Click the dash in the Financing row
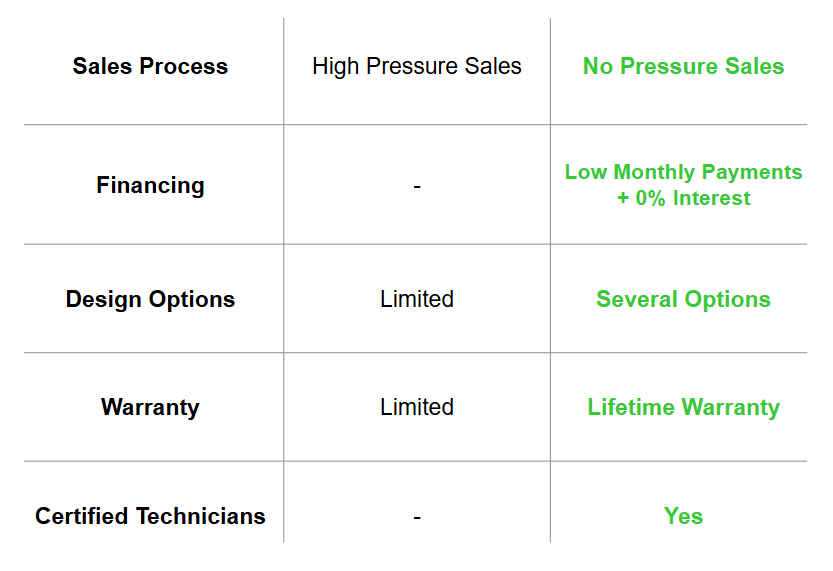The width and height of the screenshot is (833, 571). [x=417, y=186]
